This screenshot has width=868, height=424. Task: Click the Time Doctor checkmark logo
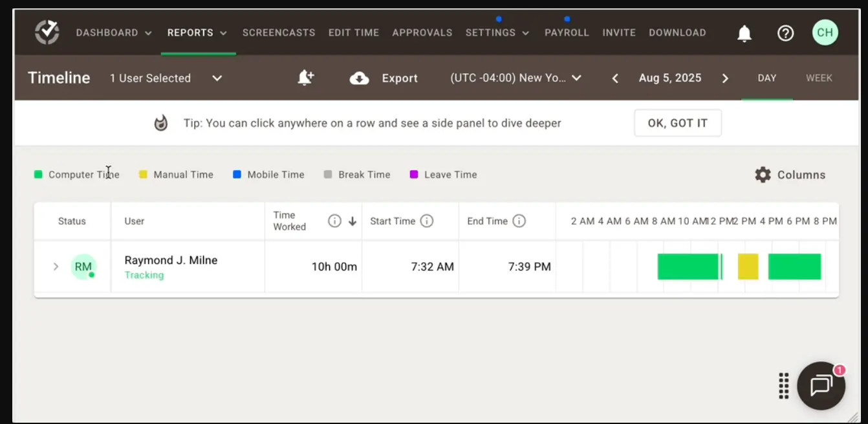47,32
